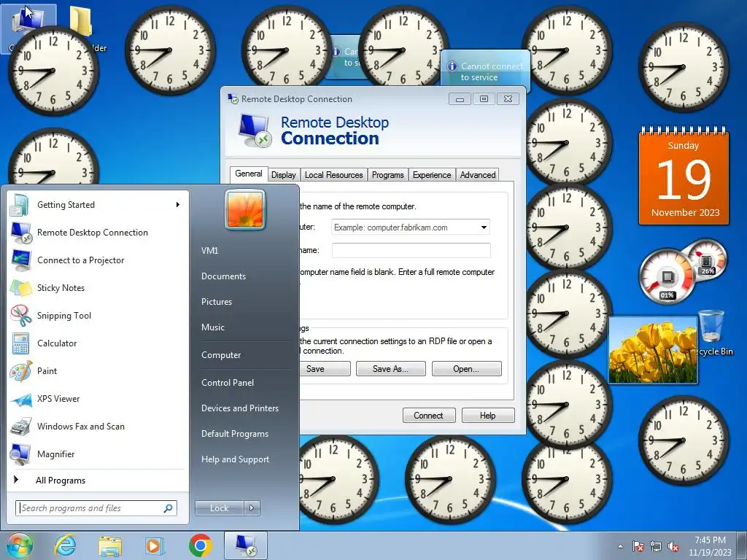747x560 pixels.
Task: Open the Advanced tab
Action: tap(478, 175)
